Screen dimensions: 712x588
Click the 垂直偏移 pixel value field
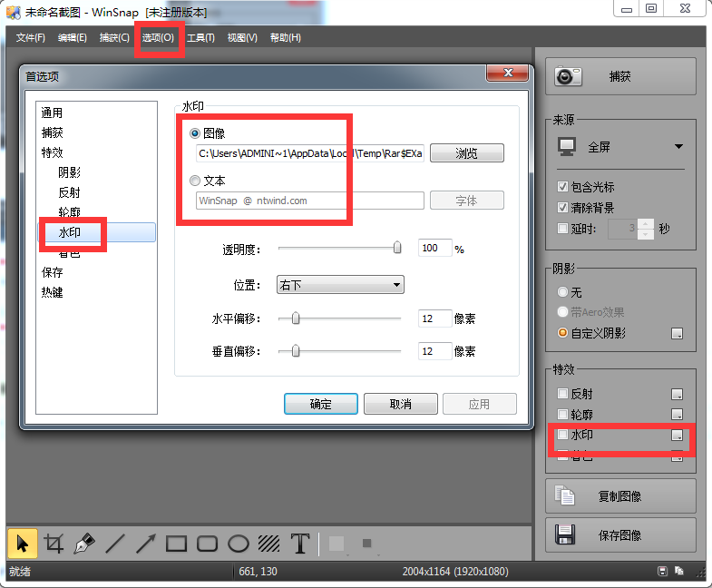click(x=435, y=351)
